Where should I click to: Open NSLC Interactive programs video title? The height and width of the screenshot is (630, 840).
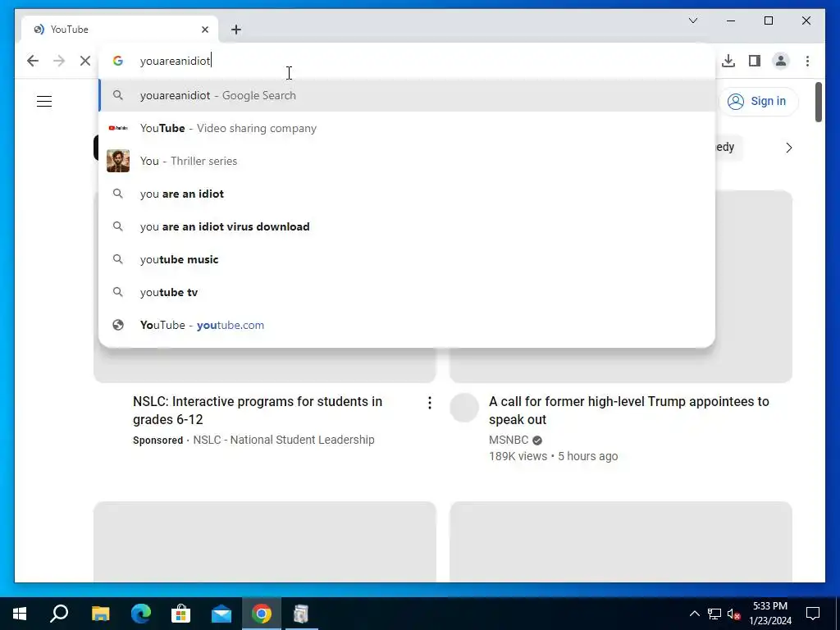(x=258, y=410)
